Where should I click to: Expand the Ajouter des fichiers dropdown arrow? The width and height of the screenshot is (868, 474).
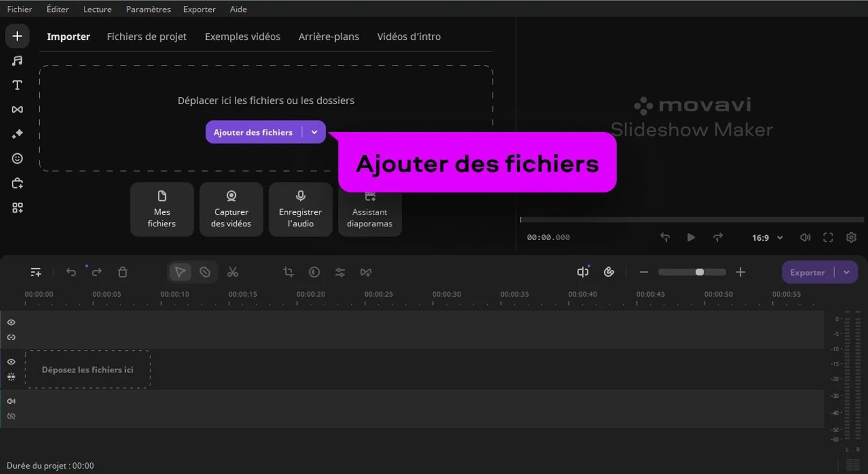[314, 132]
